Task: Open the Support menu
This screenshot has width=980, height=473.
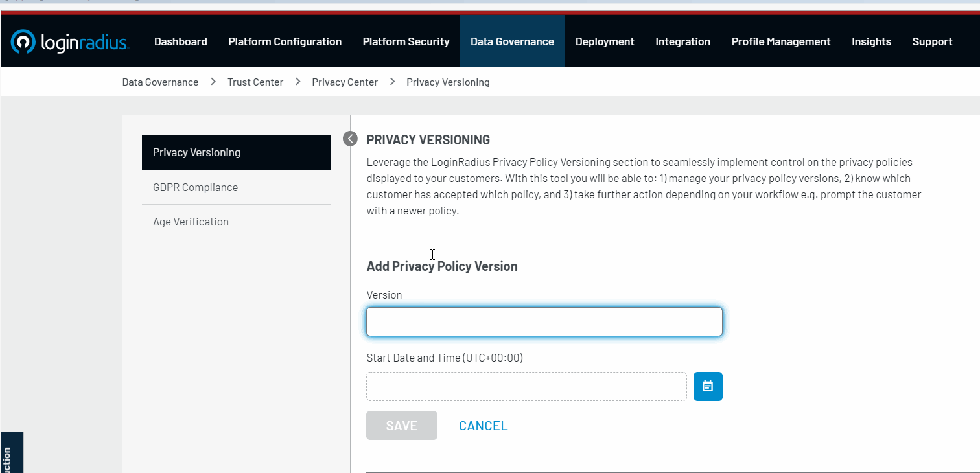Action: pyautogui.click(x=932, y=41)
